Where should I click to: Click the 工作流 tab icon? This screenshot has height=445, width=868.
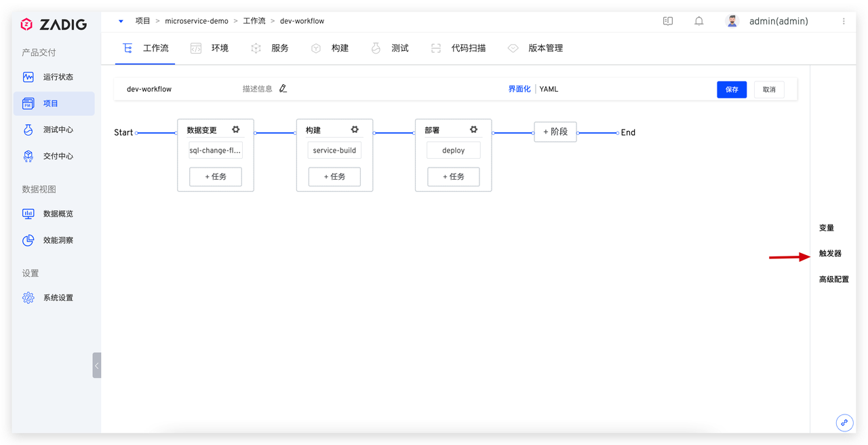coord(127,48)
